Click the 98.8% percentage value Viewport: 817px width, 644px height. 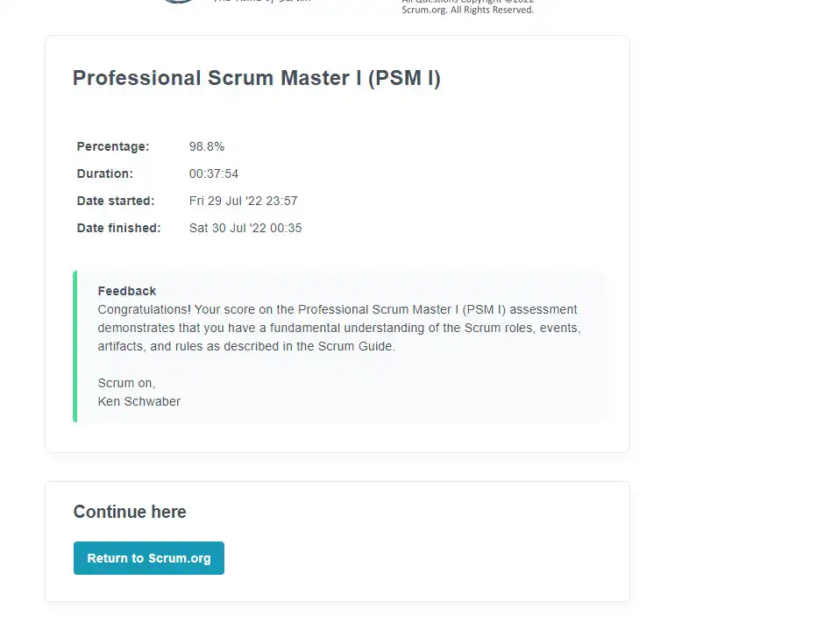(x=206, y=147)
